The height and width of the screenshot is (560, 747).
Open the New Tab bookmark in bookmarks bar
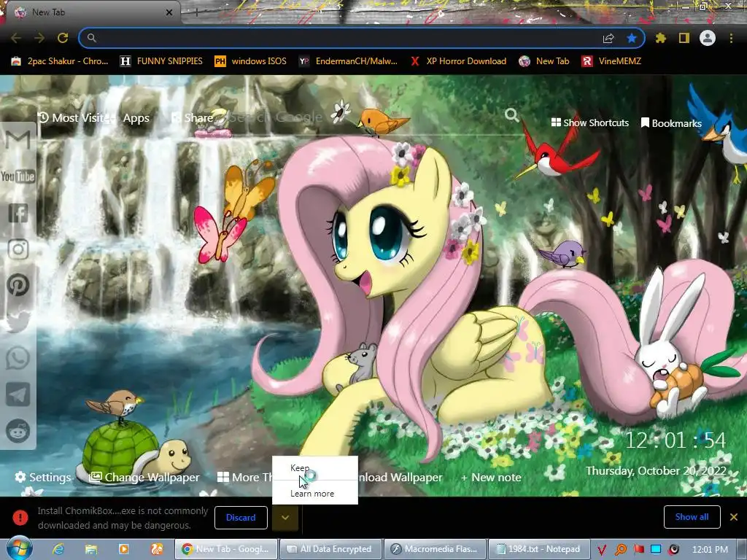coord(544,61)
